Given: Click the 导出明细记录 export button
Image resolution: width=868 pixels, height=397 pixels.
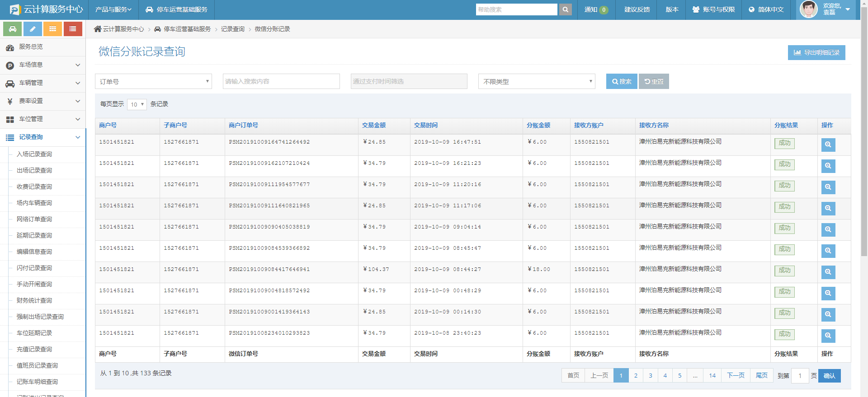Looking at the screenshot, I should click(816, 52).
